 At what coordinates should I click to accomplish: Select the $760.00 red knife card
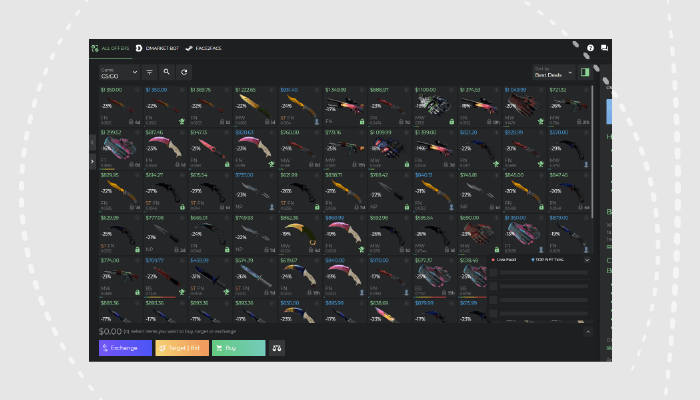click(x=300, y=149)
